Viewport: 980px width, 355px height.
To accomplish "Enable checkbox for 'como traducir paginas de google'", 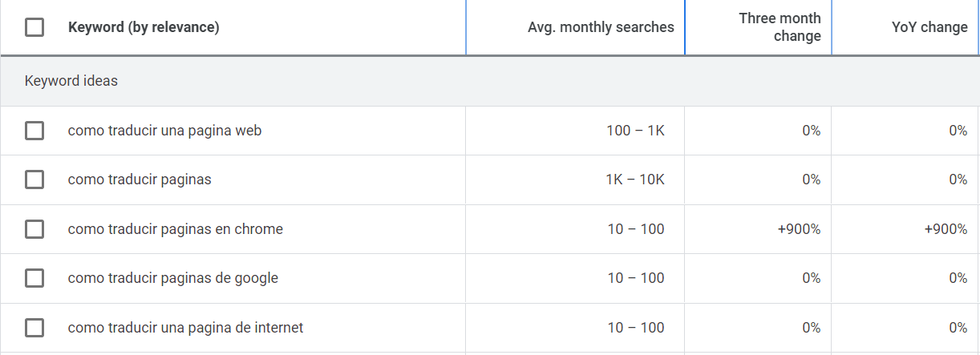I will 34,278.
